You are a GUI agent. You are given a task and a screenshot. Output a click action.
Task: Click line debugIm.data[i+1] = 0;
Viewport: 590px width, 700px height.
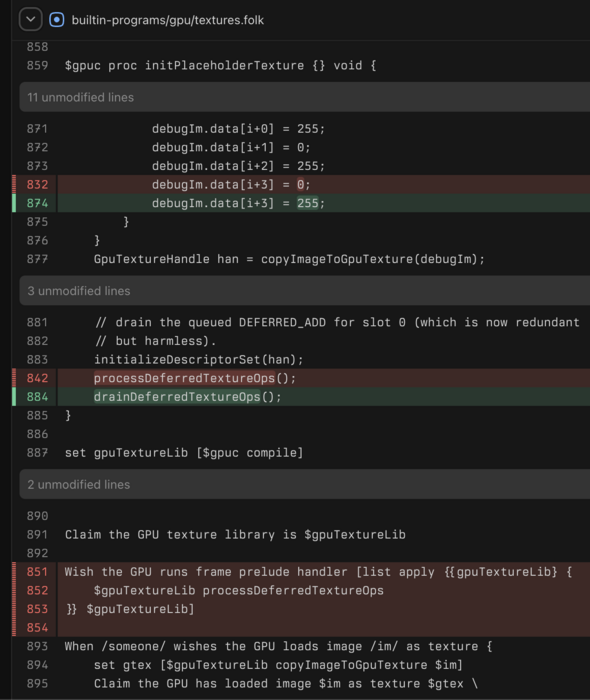click(x=231, y=147)
